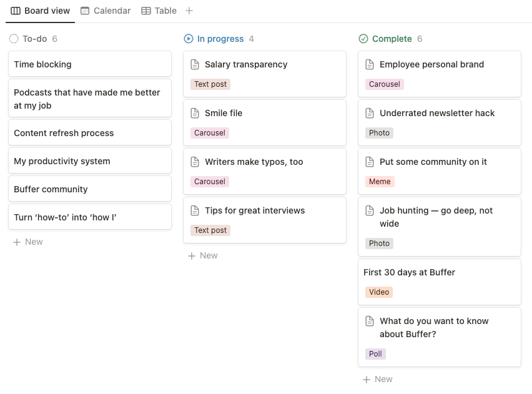The image size is (532, 394).
Task: Select the Board view tab
Action: 41,11
